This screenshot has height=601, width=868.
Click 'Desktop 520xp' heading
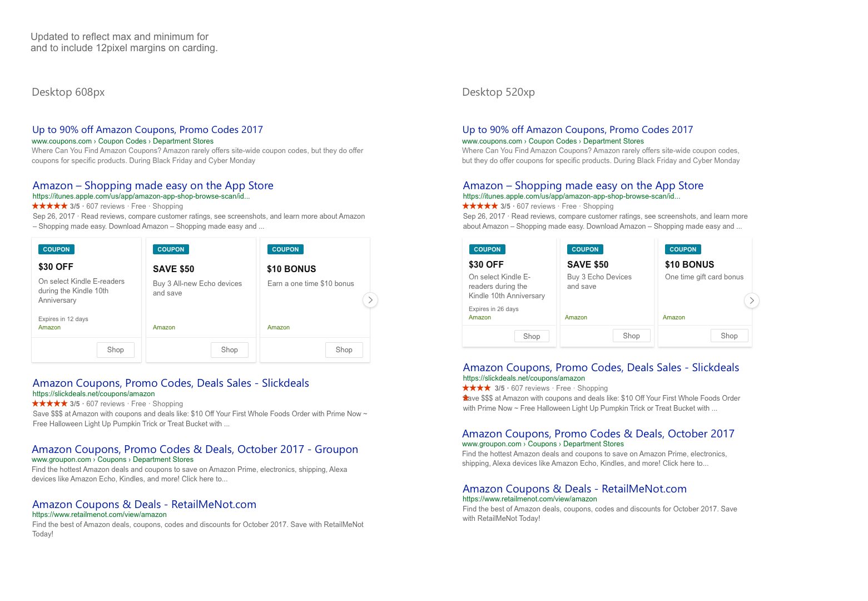[498, 92]
